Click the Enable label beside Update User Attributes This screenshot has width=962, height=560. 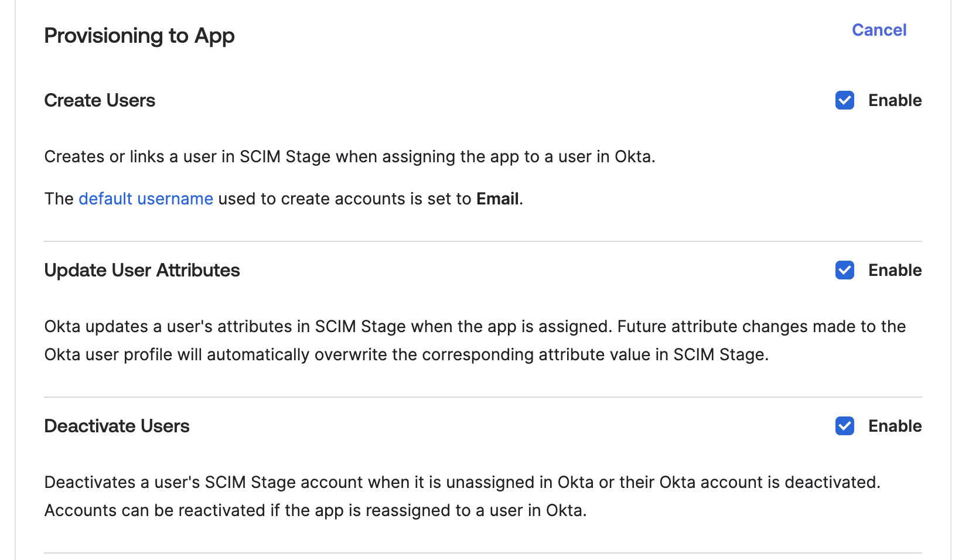pyautogui.click(x=895, y=270)
